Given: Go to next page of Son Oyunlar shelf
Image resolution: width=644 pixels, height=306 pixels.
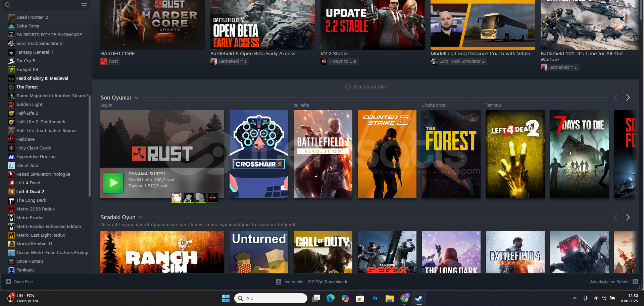Looking at the screenshot, I should pyautogui.click(x=628, y=98).
